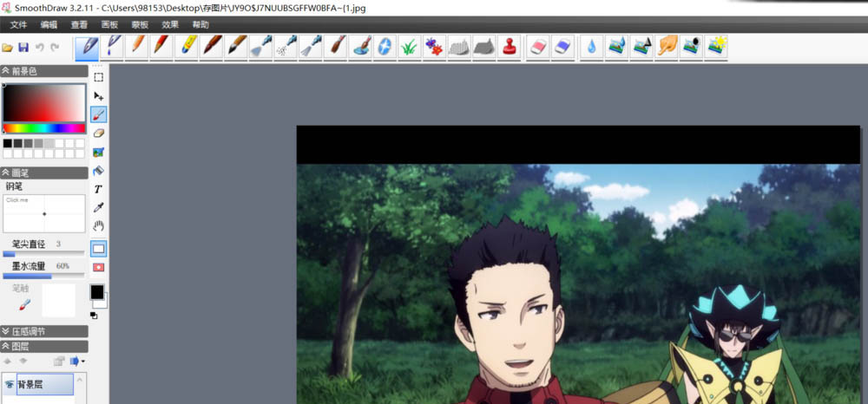
Task: Select the hand pan tool
Action: click(99, 226)
